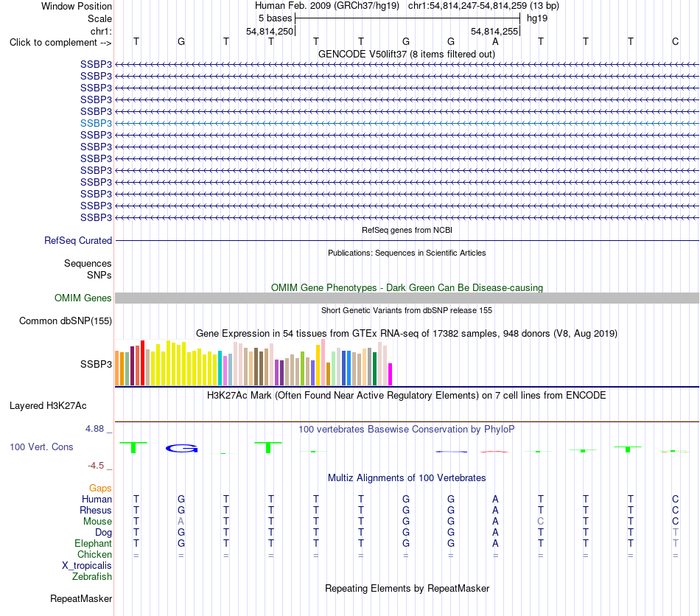The image size is (700, 616).
Task: Click the Rhesus alignment row label
Action: pos(96,510)
